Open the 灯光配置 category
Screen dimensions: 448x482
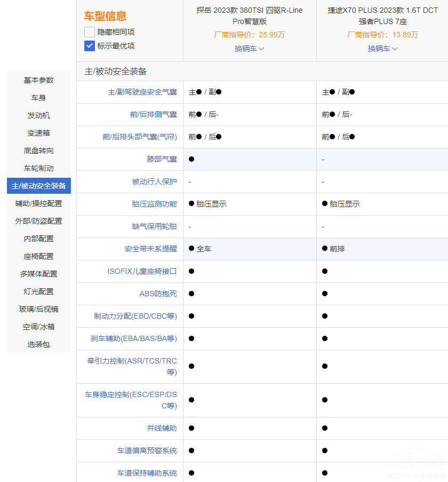click(38, 291)
